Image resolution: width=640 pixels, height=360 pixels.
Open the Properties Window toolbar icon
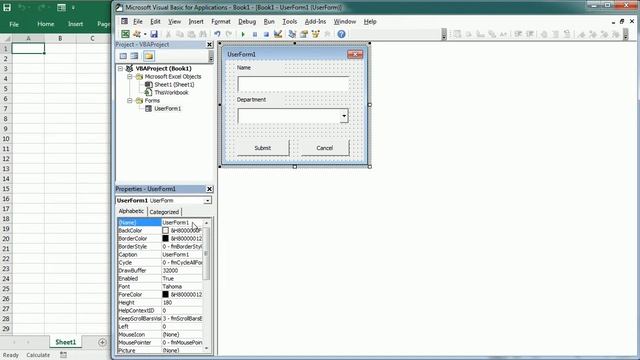pos(304,34)
